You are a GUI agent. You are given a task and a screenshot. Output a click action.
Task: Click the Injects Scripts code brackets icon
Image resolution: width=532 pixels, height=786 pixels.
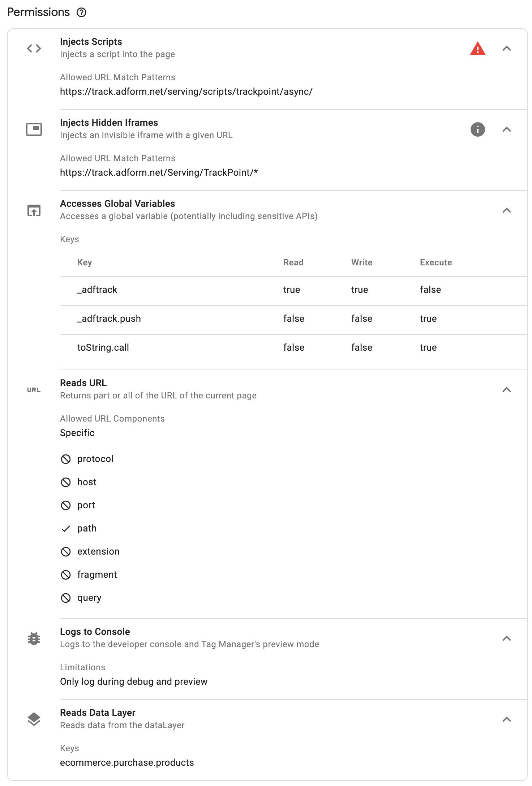point(34,48)
